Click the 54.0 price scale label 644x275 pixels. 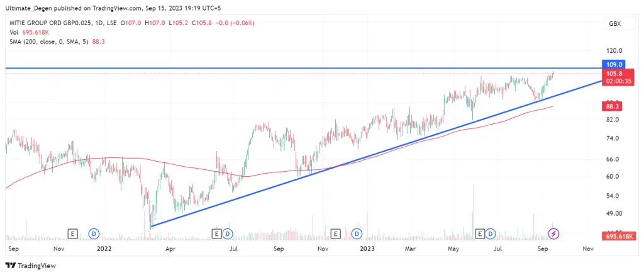(x=611, y=196)
